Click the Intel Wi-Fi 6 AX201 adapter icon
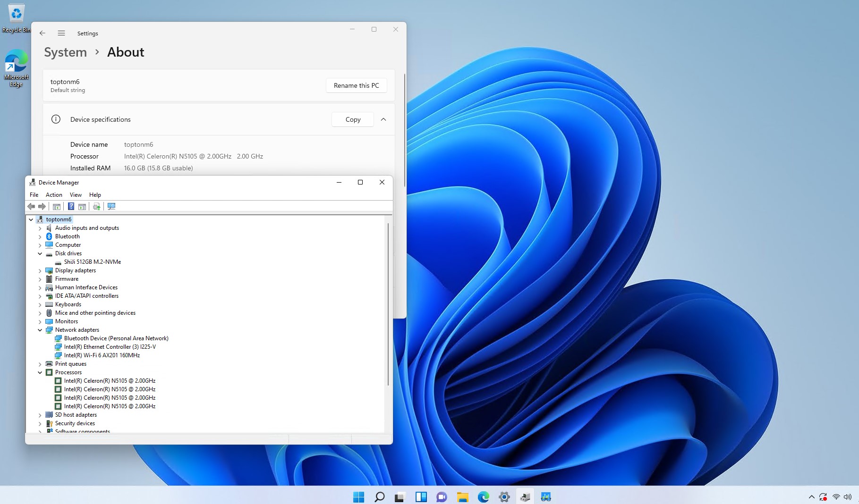859x504 pixels. (58, 355)
